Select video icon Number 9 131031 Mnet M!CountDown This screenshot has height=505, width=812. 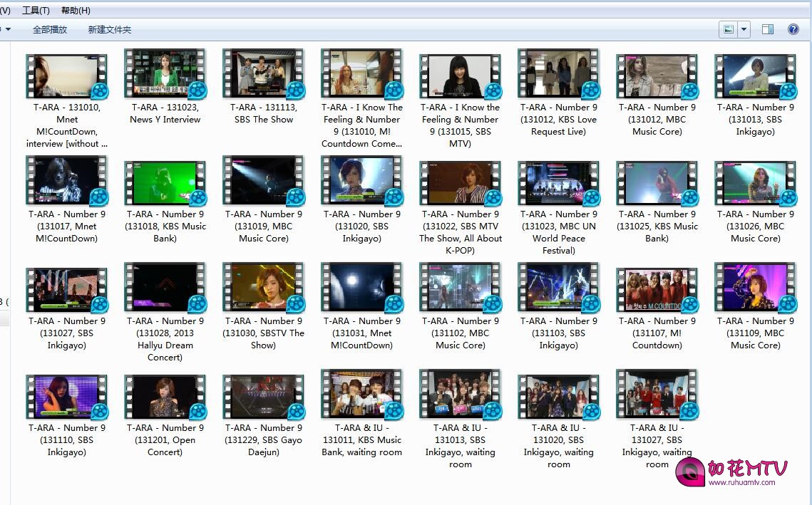pyautogui.click(x=362, y=287)
